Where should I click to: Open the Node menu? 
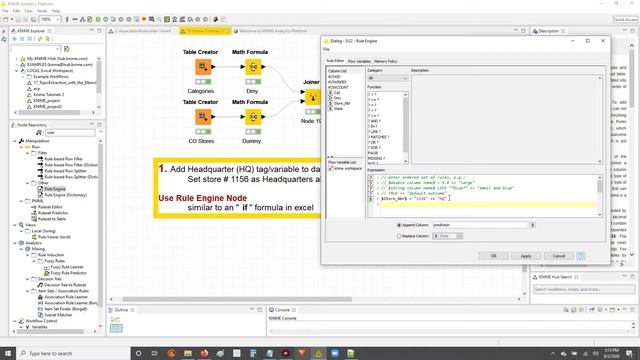pyautogui.click(x=42, y=11)
